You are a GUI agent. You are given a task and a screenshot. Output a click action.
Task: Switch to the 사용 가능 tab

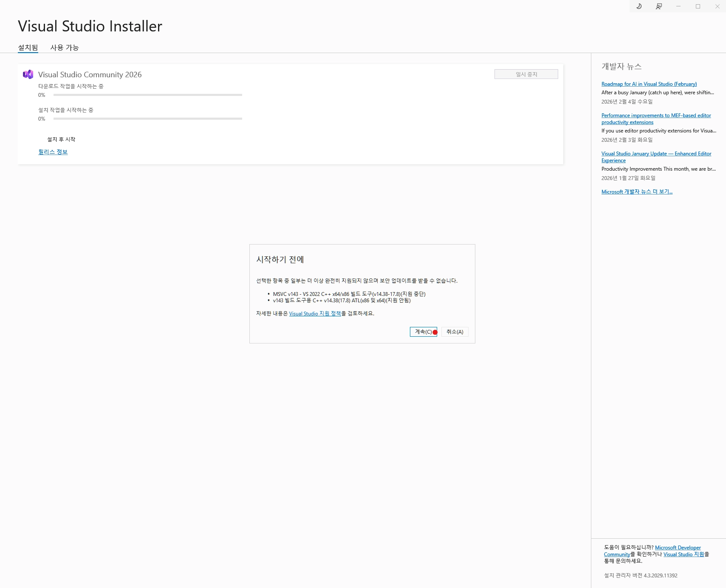click(65, 48)
